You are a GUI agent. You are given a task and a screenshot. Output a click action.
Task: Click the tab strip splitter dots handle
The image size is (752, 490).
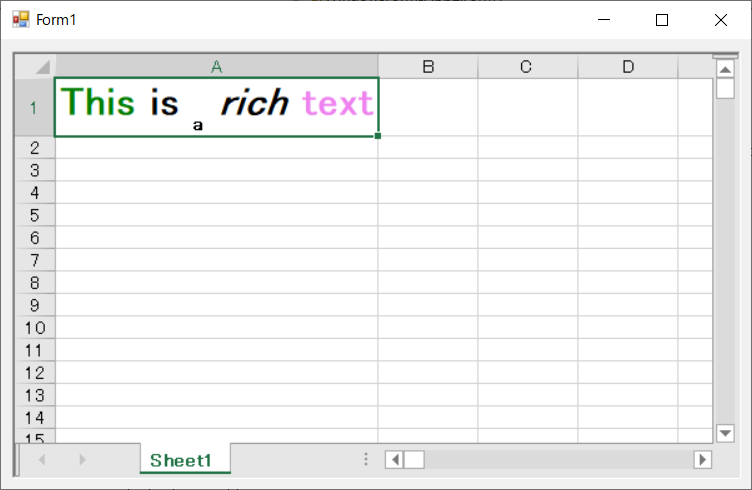(x=366, y=459)
